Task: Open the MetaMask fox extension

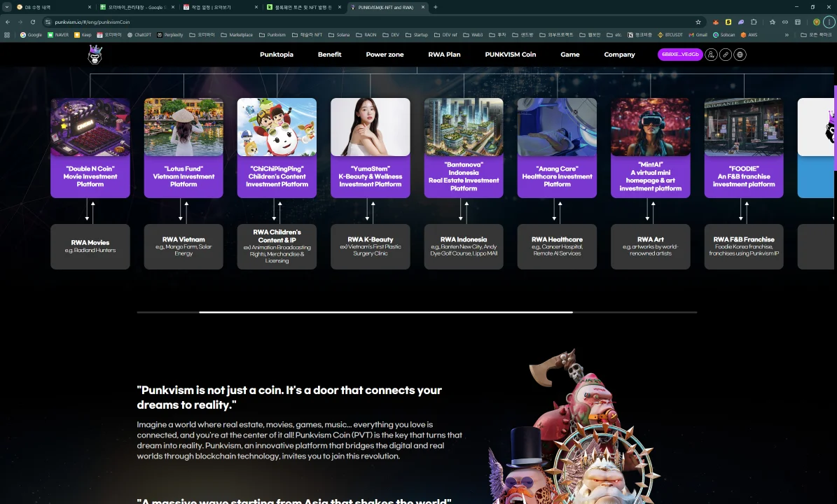Action: click(x=716, y=22)
